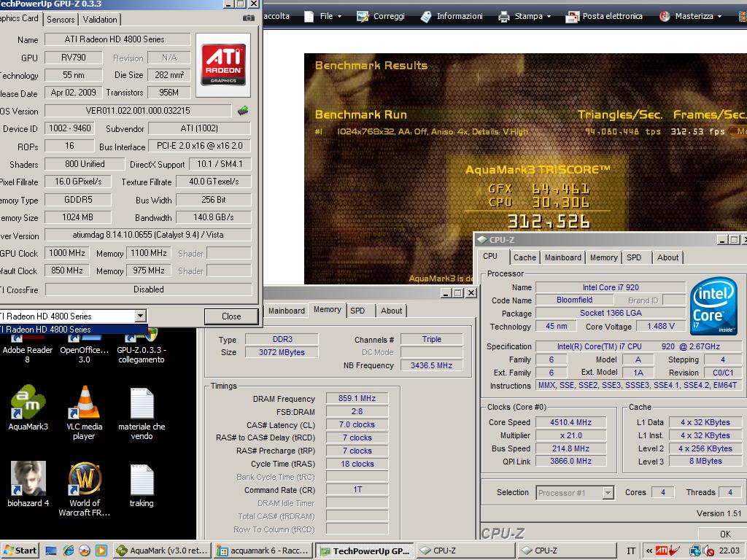747x560 pixels.
Task: Click the OK button in CPU-Z
Action: (x=725, y=534)
